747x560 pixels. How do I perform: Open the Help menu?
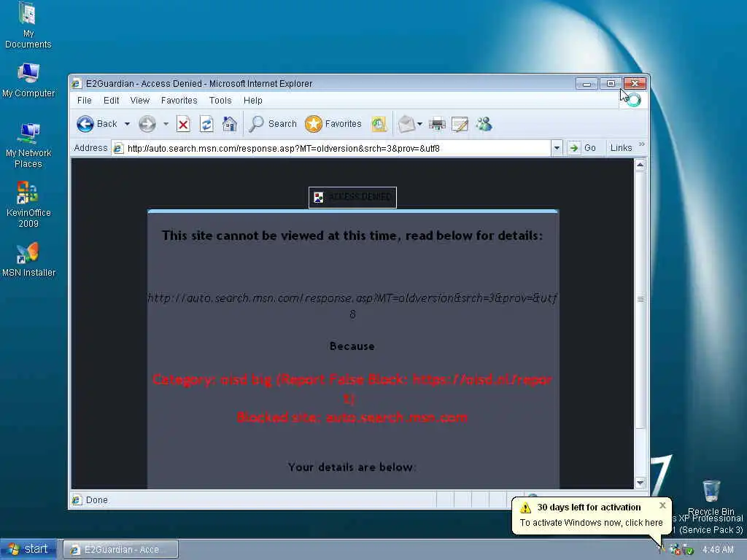253,101
